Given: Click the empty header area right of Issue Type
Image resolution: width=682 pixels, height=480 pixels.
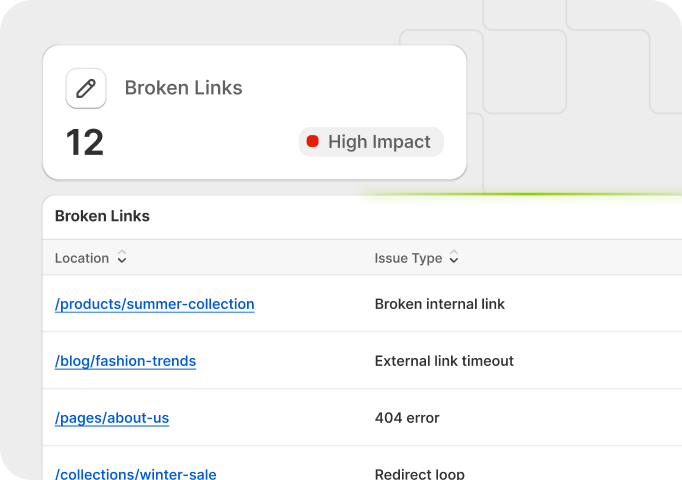Looking at the screenshot, I should coord(580,258).
